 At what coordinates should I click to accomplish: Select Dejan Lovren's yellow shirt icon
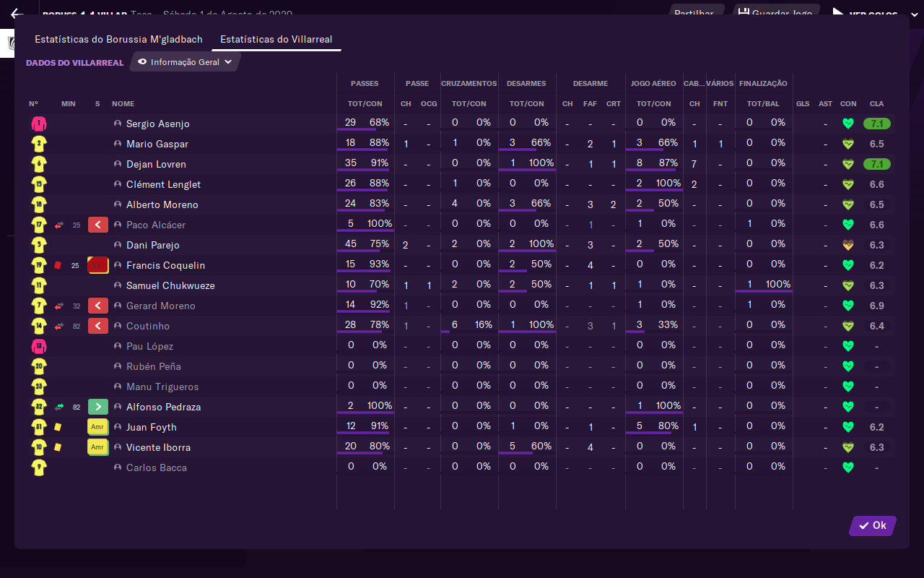point(39,164)
